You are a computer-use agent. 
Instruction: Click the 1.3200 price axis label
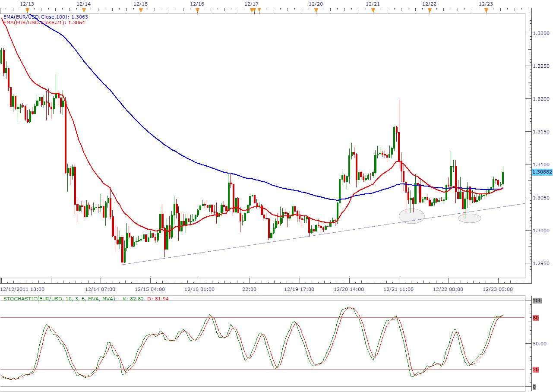pyautogui.click(x=541, y=99)
